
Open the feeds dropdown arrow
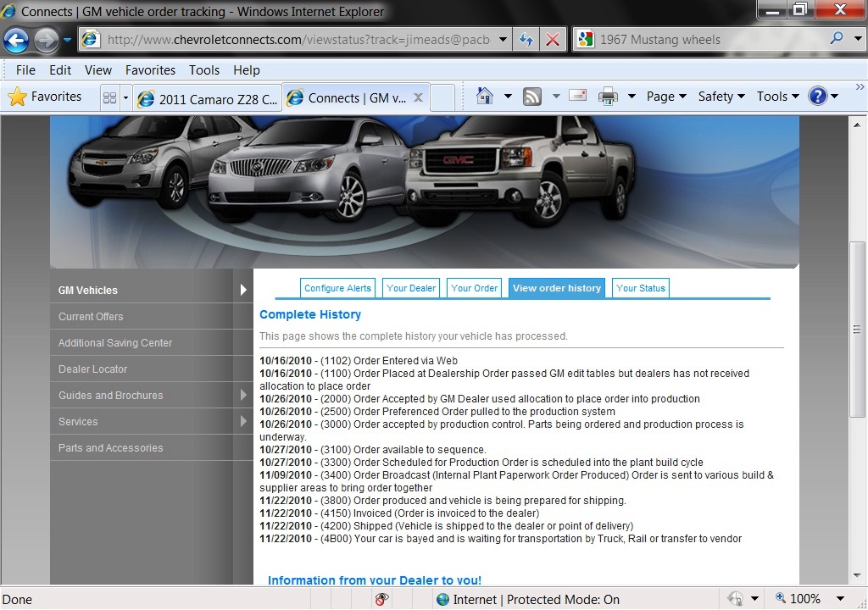[x=556, y=97]
